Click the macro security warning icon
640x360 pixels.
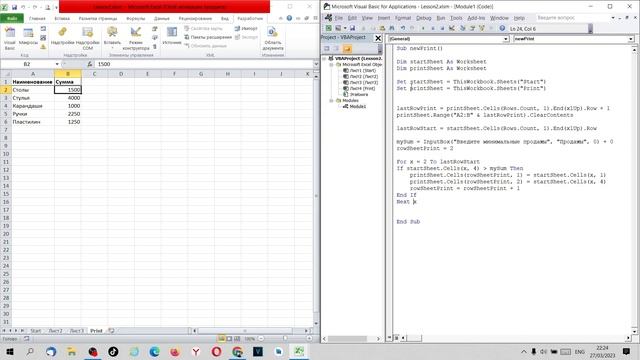(x=43, y=47)
